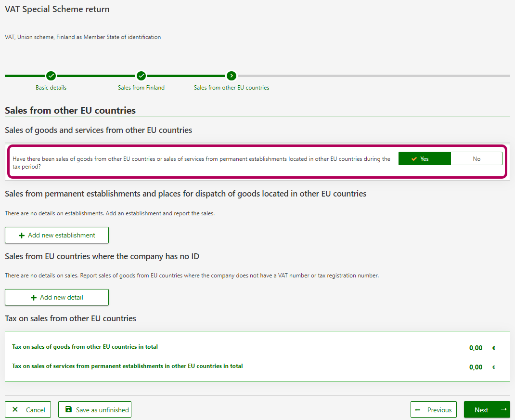Click the plus icon beside Add new establishment
Screen dimensions: 515x420
pos(22,236)
